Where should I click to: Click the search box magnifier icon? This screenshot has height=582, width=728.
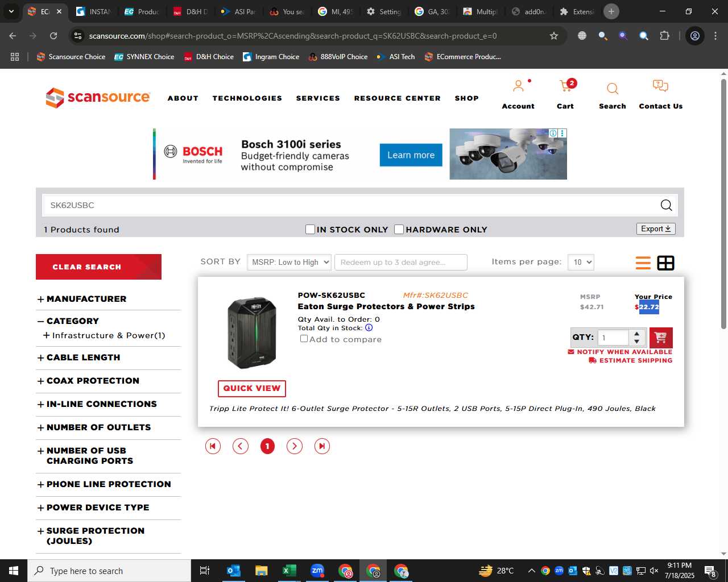tap(666, 205)
